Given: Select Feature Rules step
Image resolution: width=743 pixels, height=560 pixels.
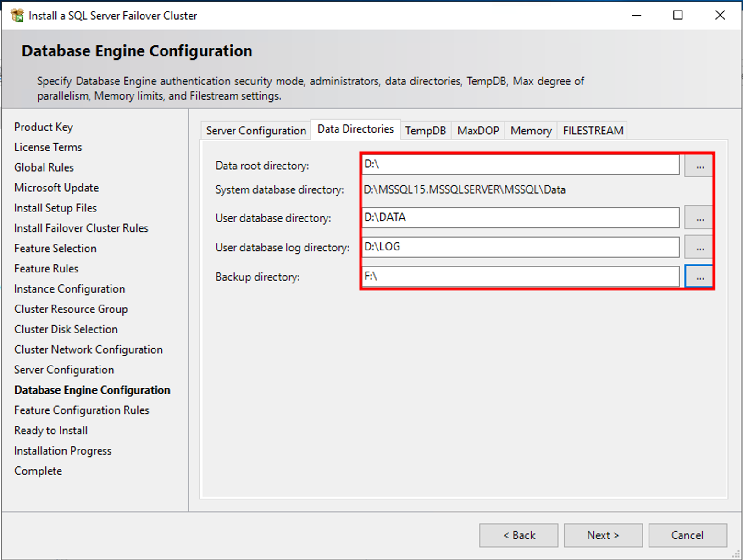Looking at the screenshot, I should [46, 268].
